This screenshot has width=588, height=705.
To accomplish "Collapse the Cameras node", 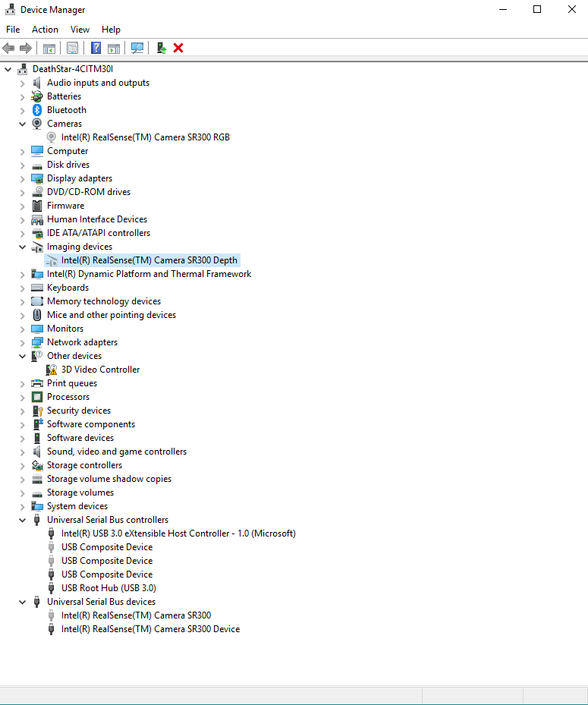I will (23, 124).
